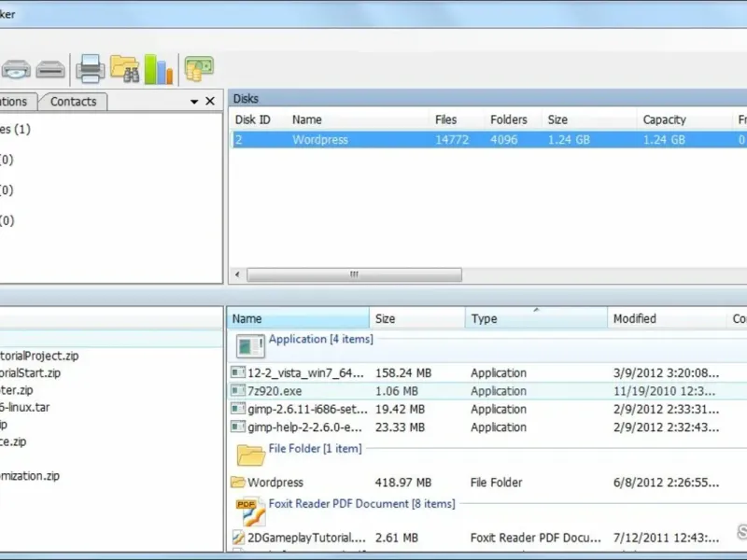This screenshot has height=560, width=747.
Task: Select the tree item ending in orialStart.zip
Action: pos(30,372)
